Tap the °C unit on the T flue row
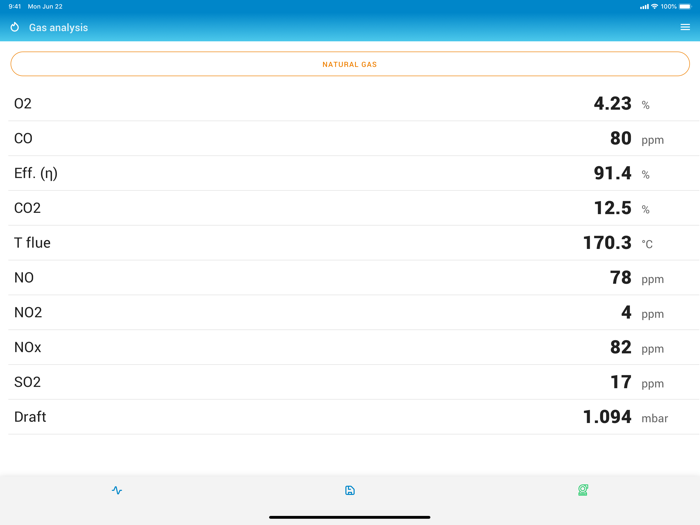Viewport: 700px width, 525px height. click(x=647, y=244)
